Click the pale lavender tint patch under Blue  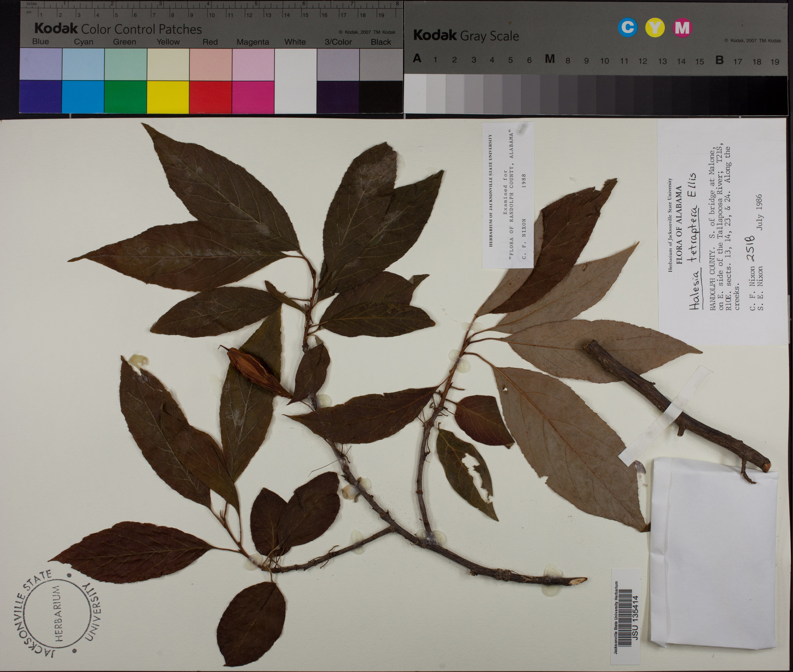[x=40, y=64]
